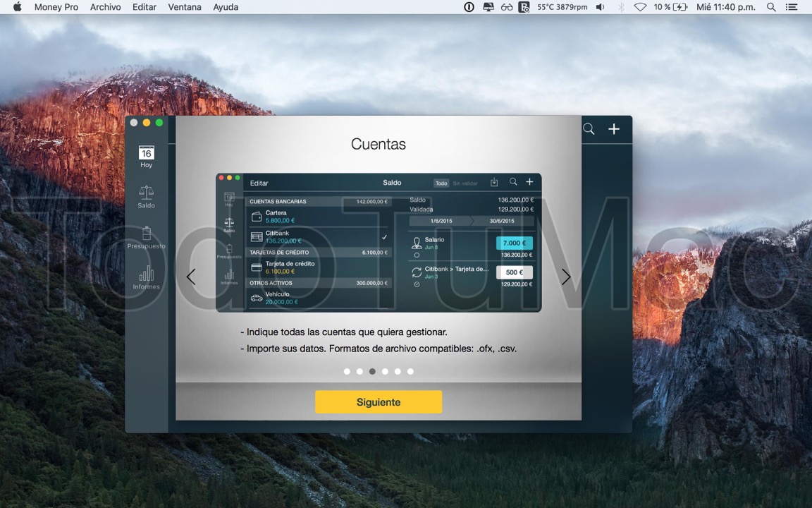Image resolution: width=812 pixels, height=508 pixels.
Task: Click the yellow minimize window button
Action: pyautogui.click(x=147, y=122)
